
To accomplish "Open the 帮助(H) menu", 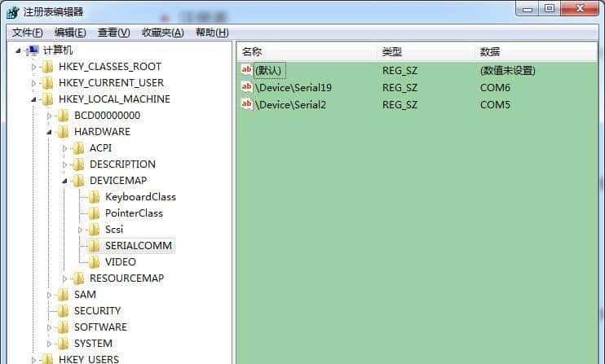I will click(212, 33).
